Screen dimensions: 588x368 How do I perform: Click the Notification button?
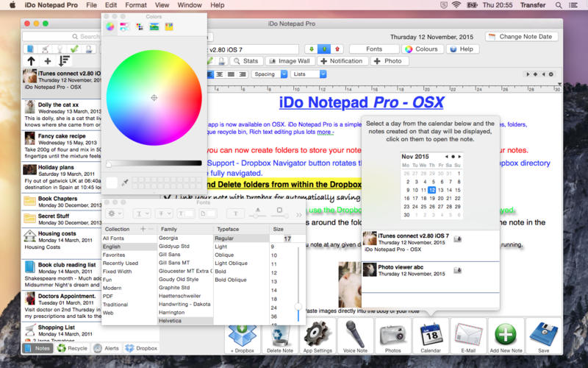[x=342, y=61]
